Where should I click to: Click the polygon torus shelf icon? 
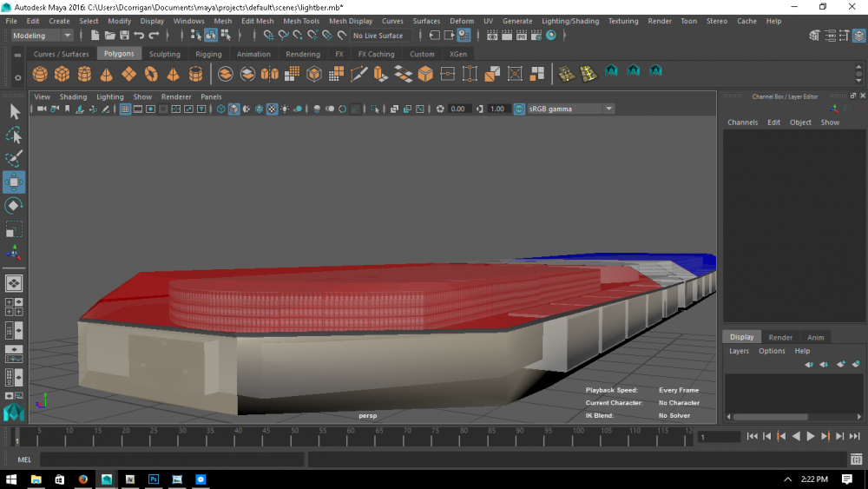(x=151, y=75)
